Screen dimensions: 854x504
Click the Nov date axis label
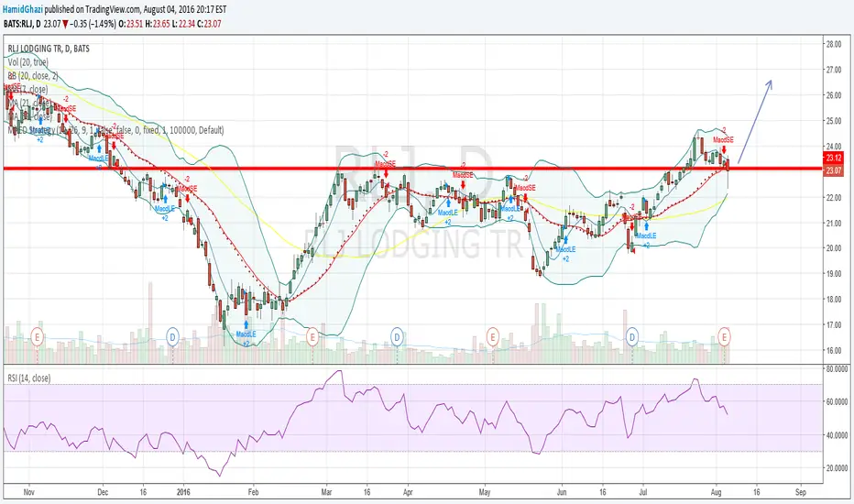click(29, 492)
